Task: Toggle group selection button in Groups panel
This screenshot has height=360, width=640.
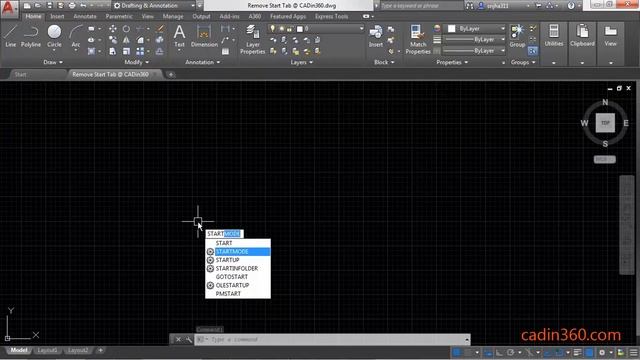Action: tap(533, 51)
